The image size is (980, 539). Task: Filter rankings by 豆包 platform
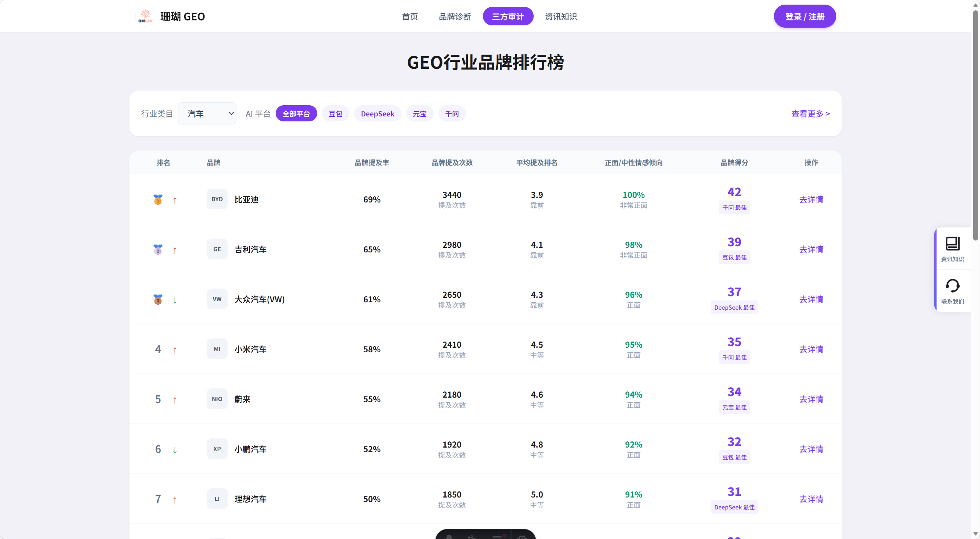coord(336,114)
